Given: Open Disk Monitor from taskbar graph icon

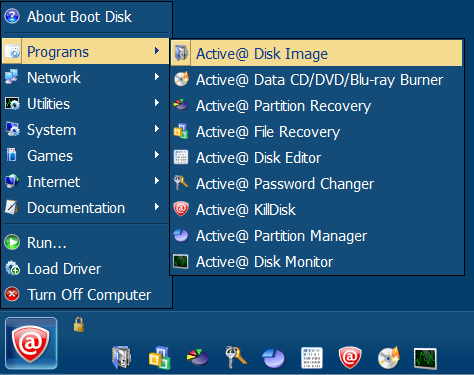Looking at the screenshot, I should coord(425,359).
